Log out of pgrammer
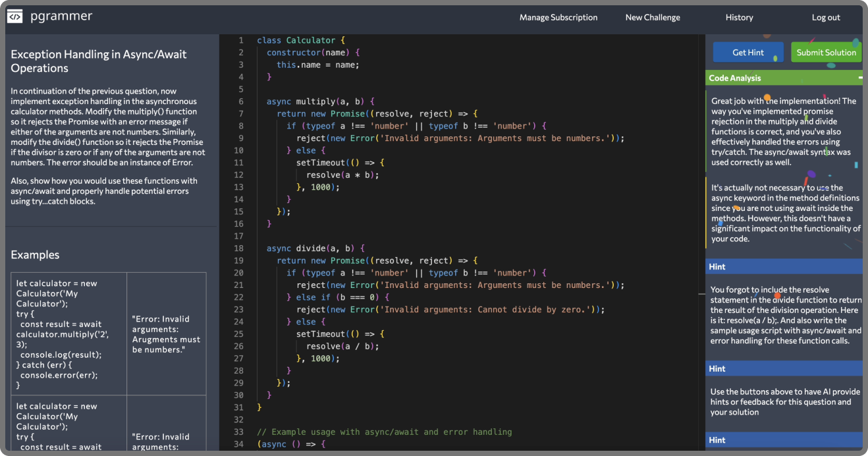This screenshot has height=456, width=868. pyautogui.click(x=825, y=17)
